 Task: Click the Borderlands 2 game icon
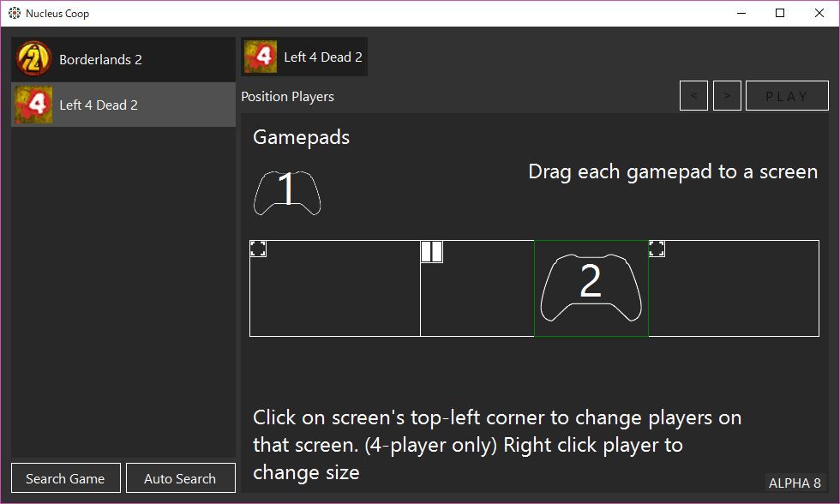[33, 59]
